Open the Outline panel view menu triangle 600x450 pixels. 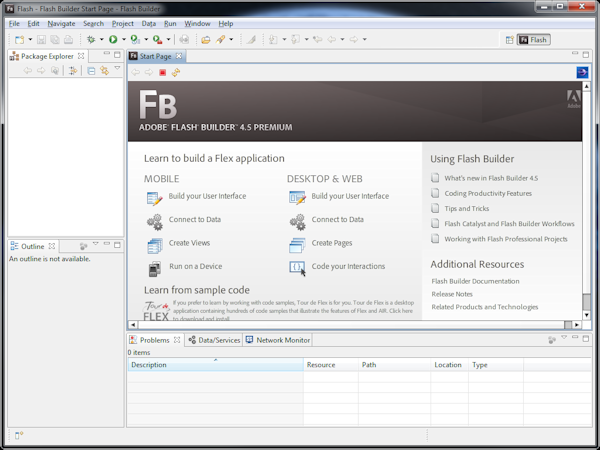tap(95, 245)
